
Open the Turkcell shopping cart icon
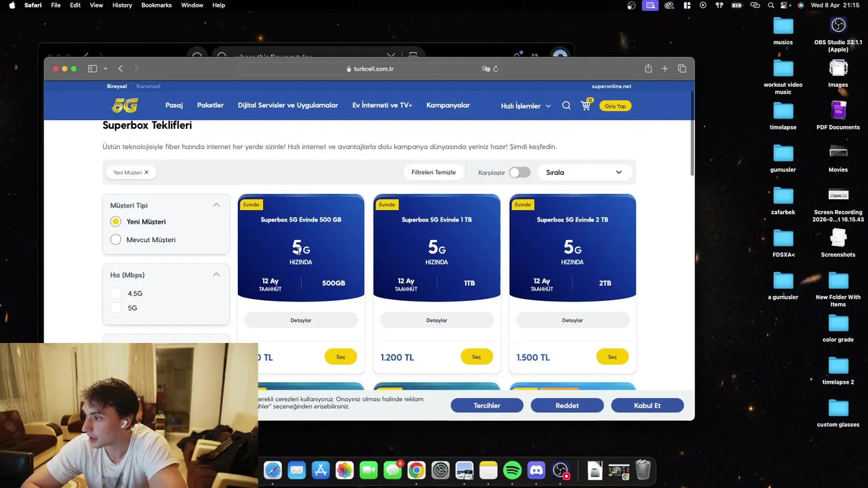click(586, 105)
